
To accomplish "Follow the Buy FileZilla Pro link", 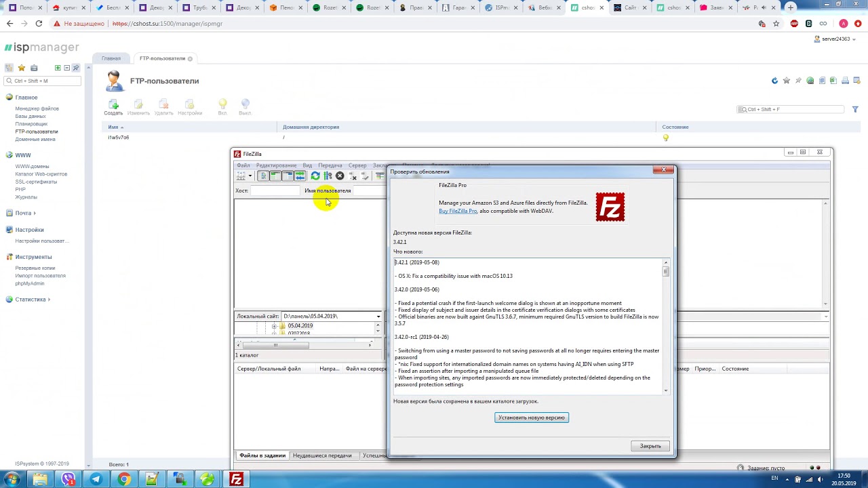I will tap(458, 211).
